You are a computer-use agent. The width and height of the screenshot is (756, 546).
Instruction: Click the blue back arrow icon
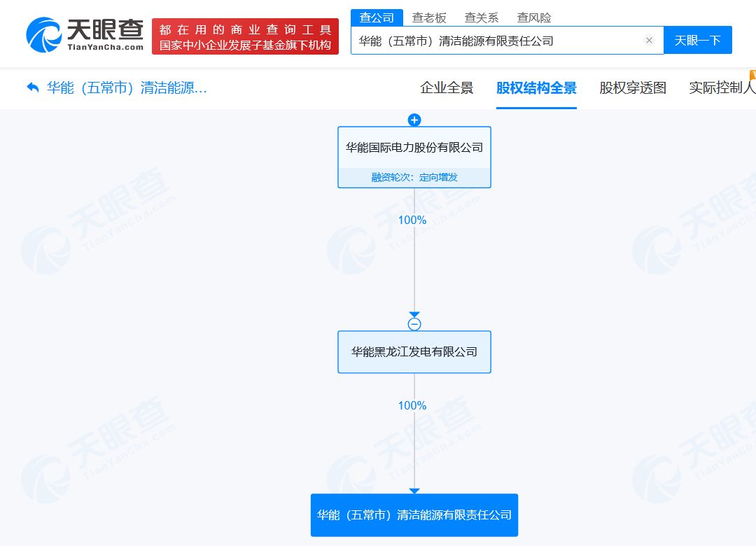pyautogui.click(x=33, y=87)
